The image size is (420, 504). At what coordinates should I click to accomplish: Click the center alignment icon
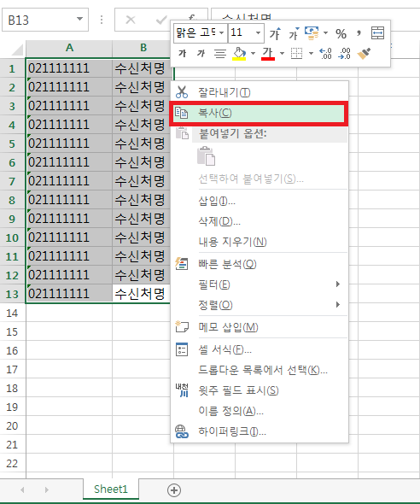coord(220,53)
